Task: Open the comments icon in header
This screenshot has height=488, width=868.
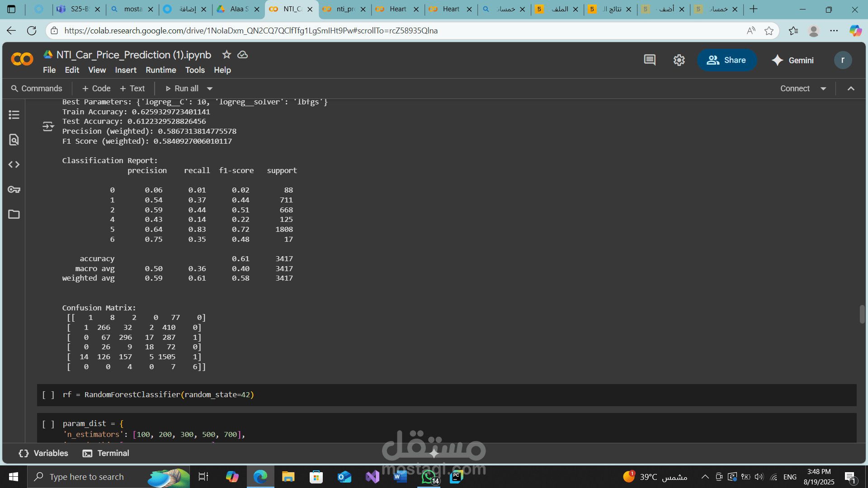Action: point(650,60)
